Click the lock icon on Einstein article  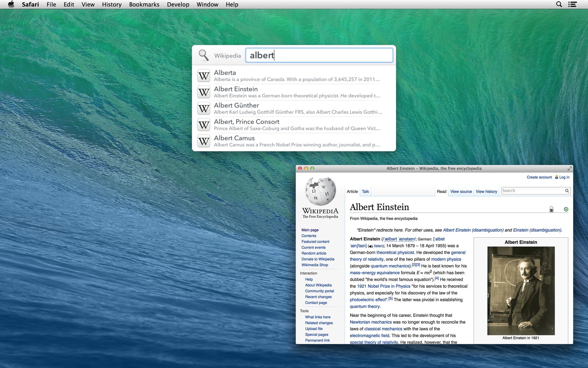point(551,209)
